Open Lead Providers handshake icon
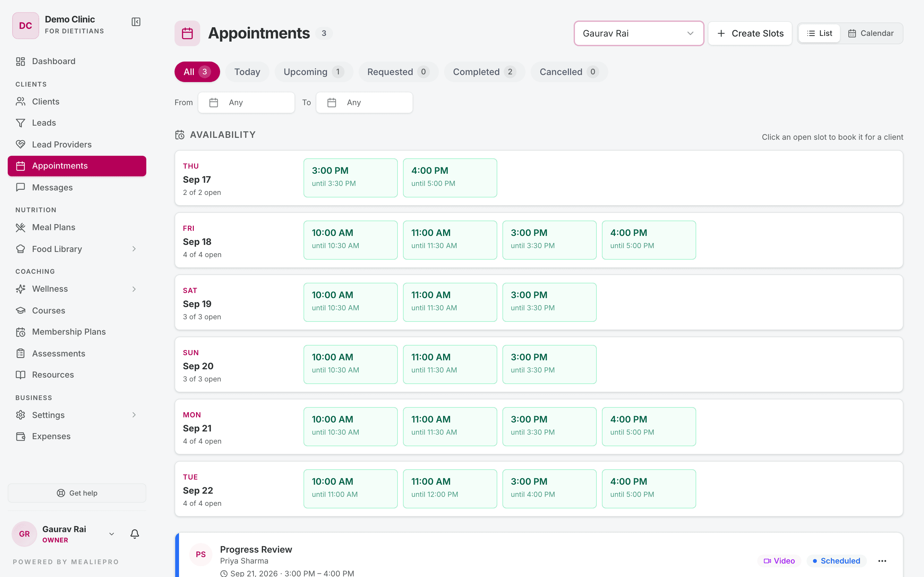This screenshot has width=924, height=577. pyautogui.click(x=21, y=144)
